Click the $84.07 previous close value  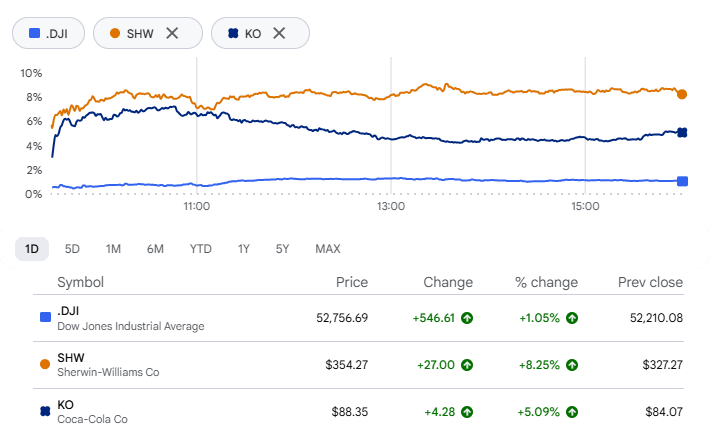(x=664, y=412)
